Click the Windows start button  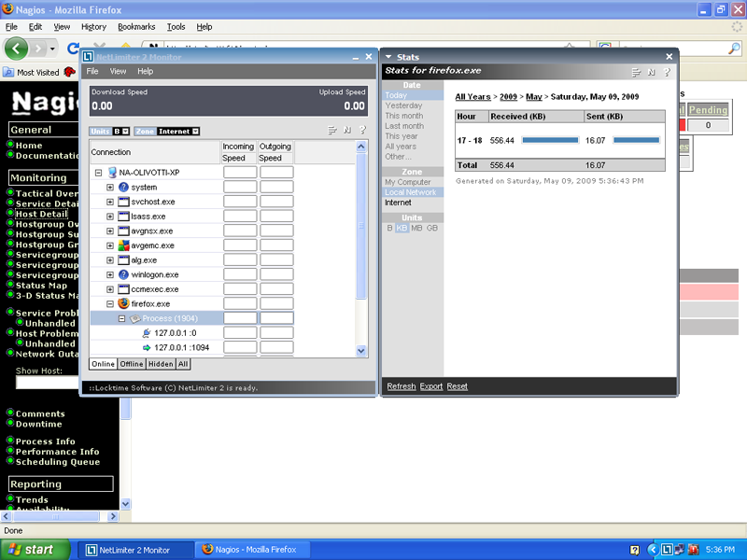(35, 550)
